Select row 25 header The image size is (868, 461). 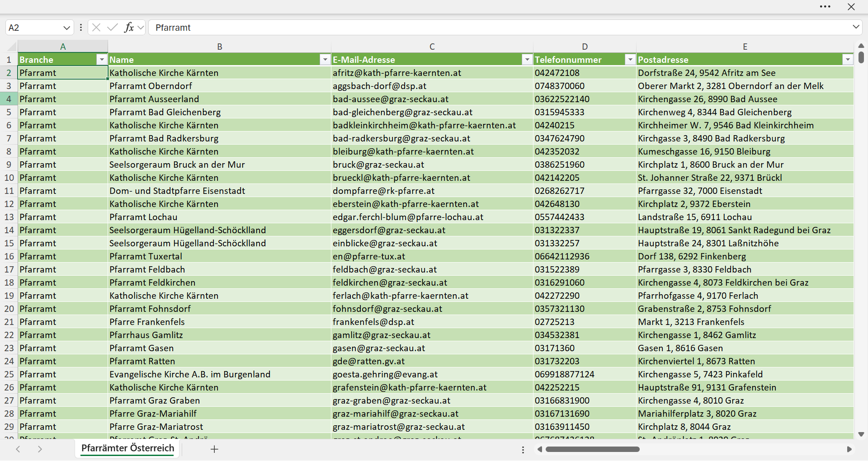(9, 374)
